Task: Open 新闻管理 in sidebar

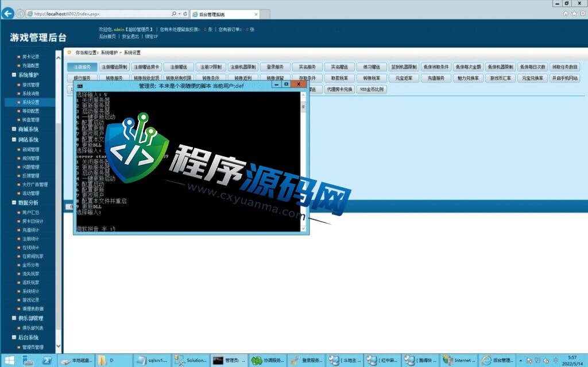Action: click(x=31, y=149)
